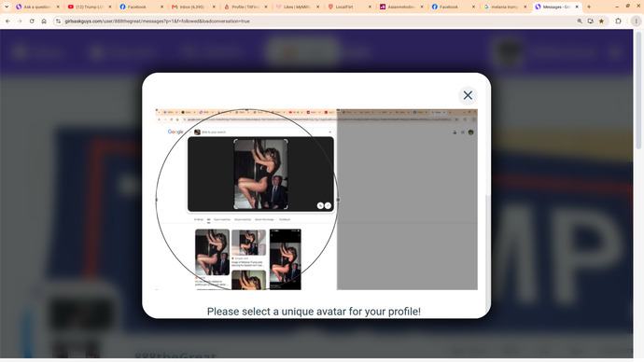Screen dimensions: 644x362
Task: Reload the current page
Action: (32, 21)
